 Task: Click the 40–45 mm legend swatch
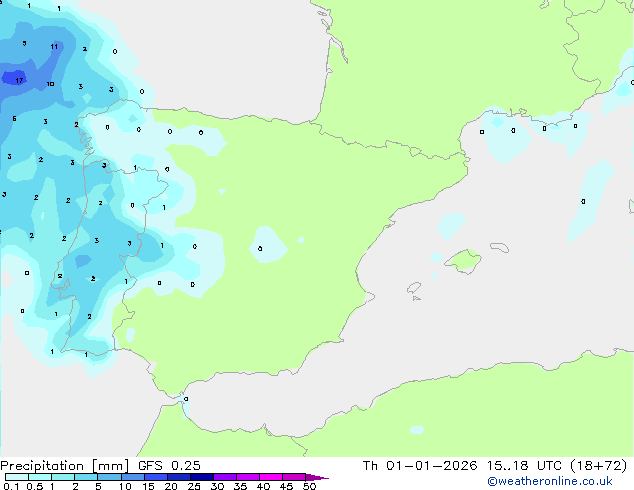pos(271,477)
